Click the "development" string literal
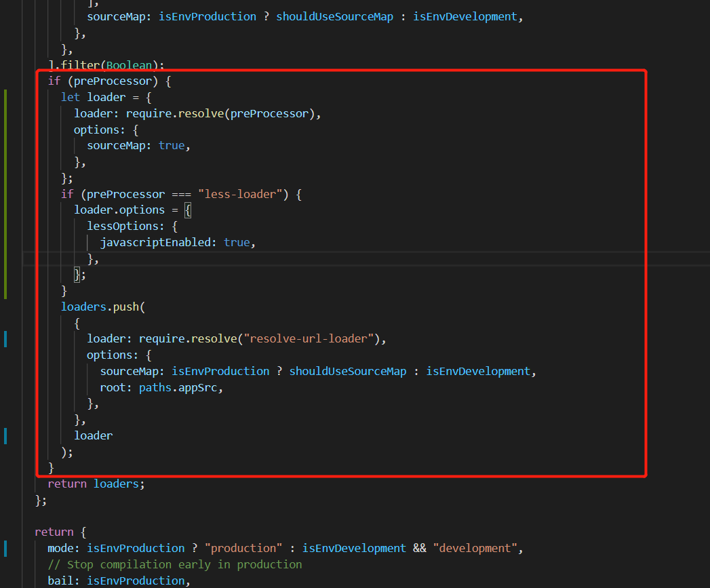 click(475, 548)
